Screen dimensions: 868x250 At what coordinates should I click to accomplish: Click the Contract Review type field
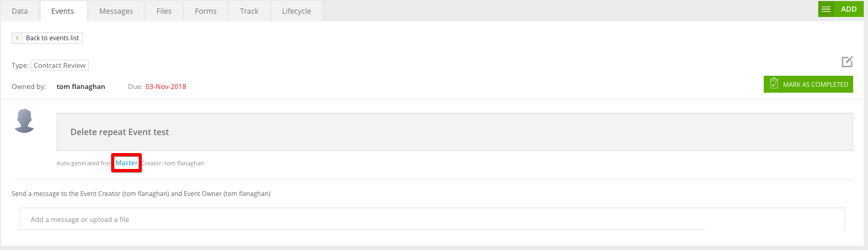[60, 65]
